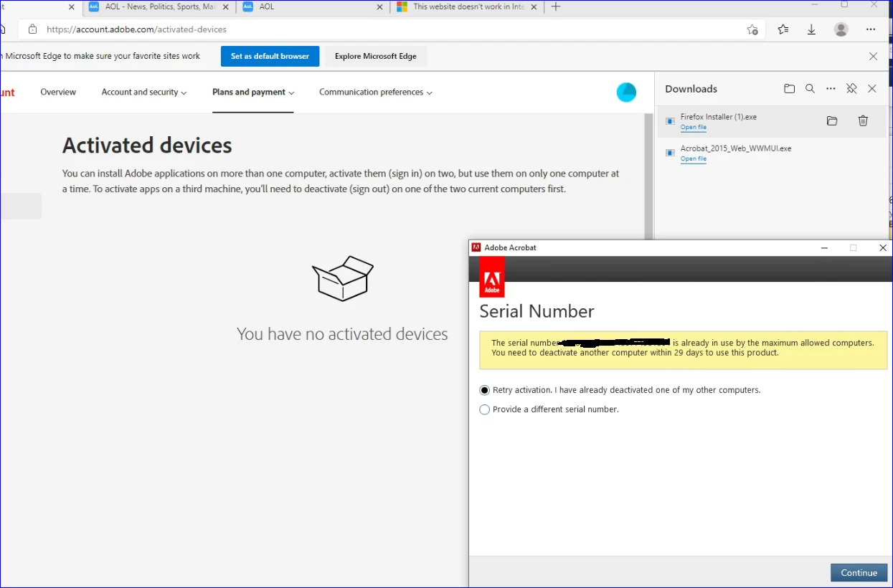Click the Activated devices heading
This screenshot has width=893, height=588.
pos(147,146)
